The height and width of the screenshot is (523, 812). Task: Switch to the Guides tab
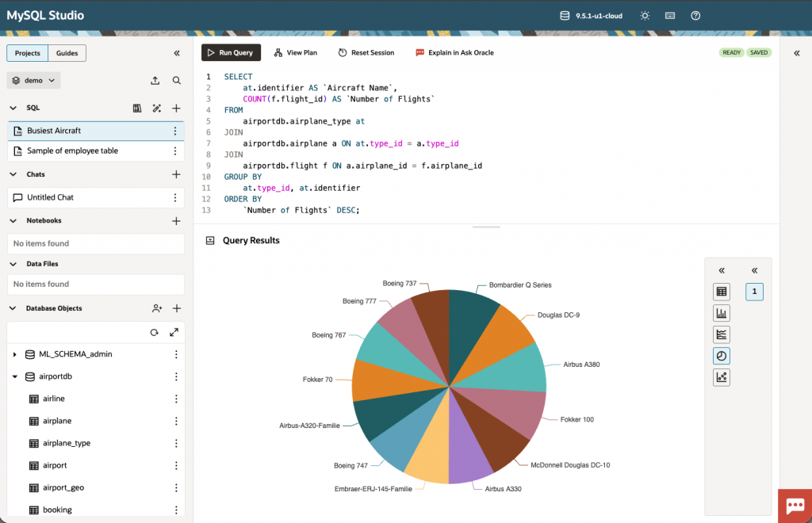pos(67,53)
